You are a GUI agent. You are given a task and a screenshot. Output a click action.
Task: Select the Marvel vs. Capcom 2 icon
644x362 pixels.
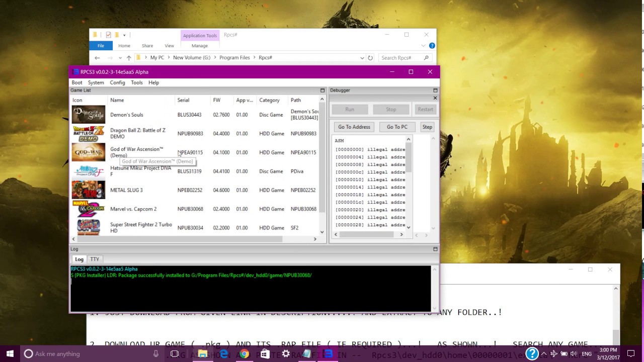coord(89,209)
